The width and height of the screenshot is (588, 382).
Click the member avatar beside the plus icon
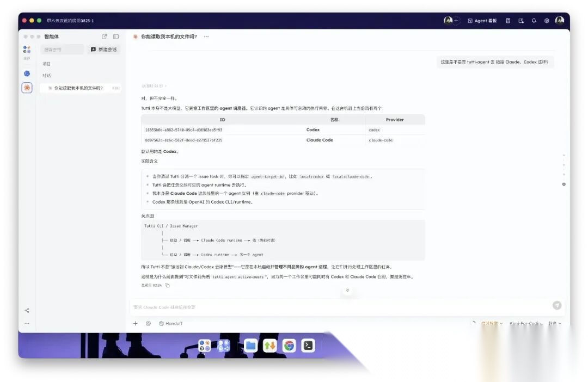[x=448, y=20]
